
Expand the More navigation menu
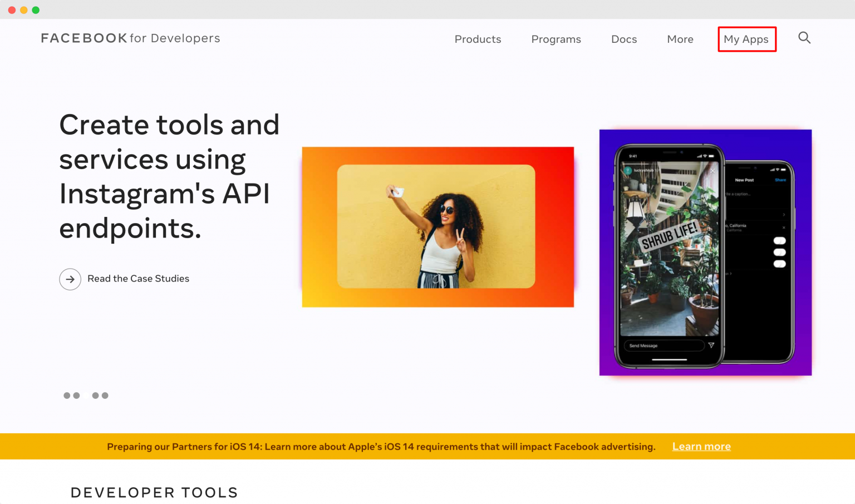(x=680, y=39)
